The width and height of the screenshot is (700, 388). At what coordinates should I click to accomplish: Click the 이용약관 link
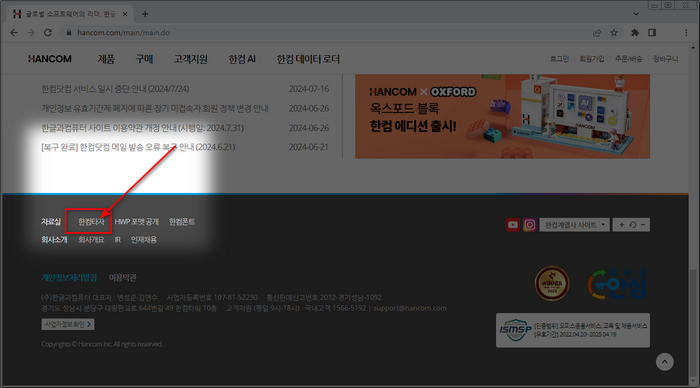(122, 278)
